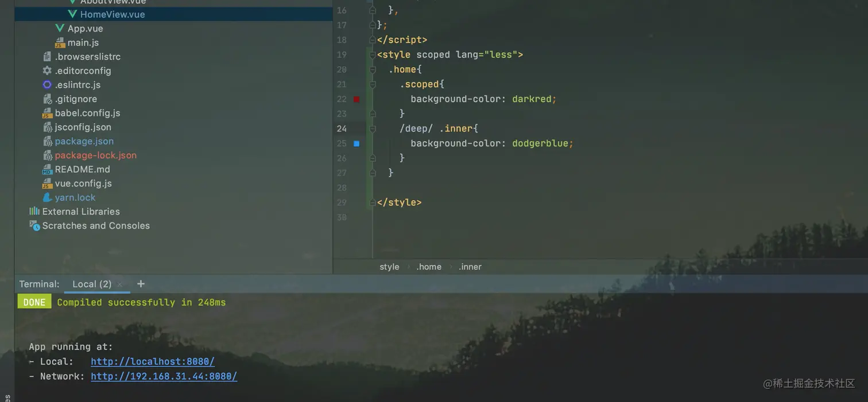
Task: Place cursor on 'dodgerblue' value
Action: point(540,143)
